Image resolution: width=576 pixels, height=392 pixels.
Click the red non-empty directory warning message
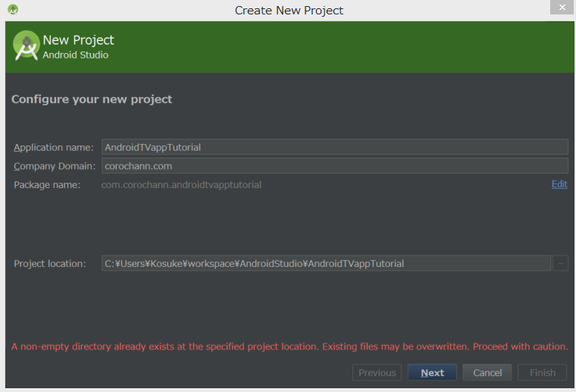tap(290, 347)
